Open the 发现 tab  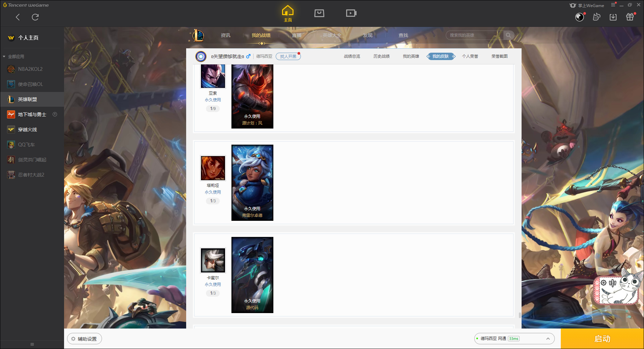(x=368, y=35)
